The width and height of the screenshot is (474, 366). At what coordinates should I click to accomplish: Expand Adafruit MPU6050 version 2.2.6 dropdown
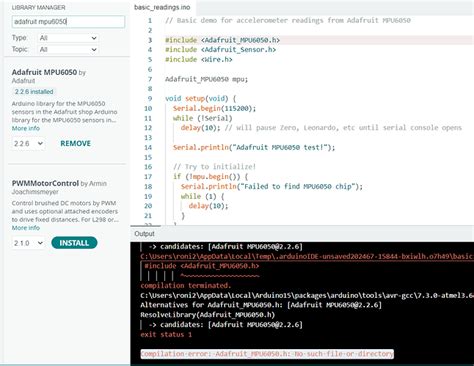click(28, 144)
